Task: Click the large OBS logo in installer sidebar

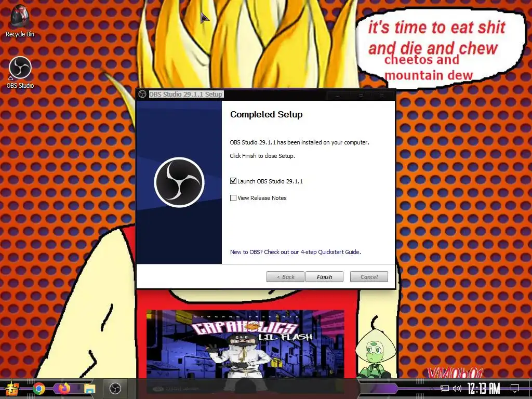Action: point(179,182)
